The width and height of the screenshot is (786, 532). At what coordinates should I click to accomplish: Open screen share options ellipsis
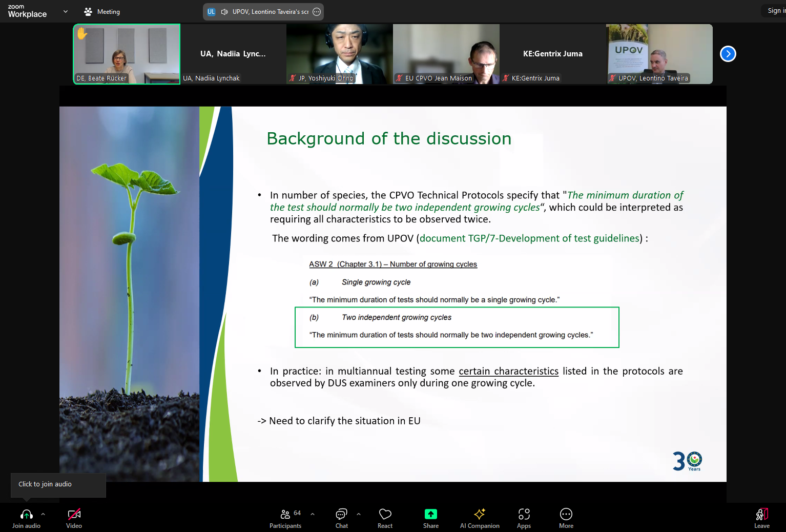click(317, 12)
